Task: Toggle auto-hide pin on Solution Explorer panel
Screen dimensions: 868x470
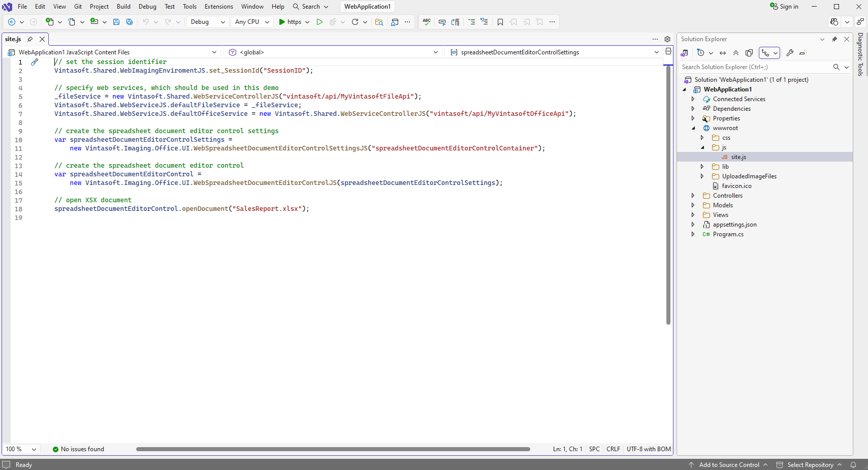Action: click(x=834, y=39)
